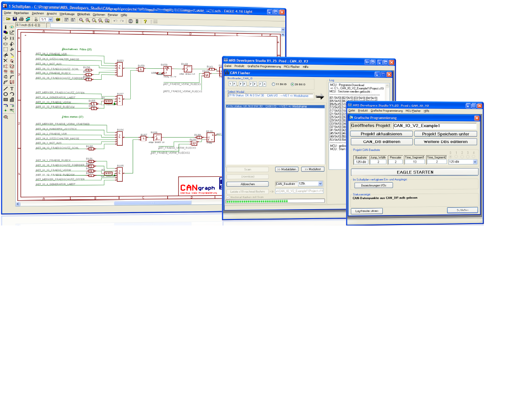Select baudrate preset radio 0
This screenshot has height=420, width=525.
[x=451, y=156]
